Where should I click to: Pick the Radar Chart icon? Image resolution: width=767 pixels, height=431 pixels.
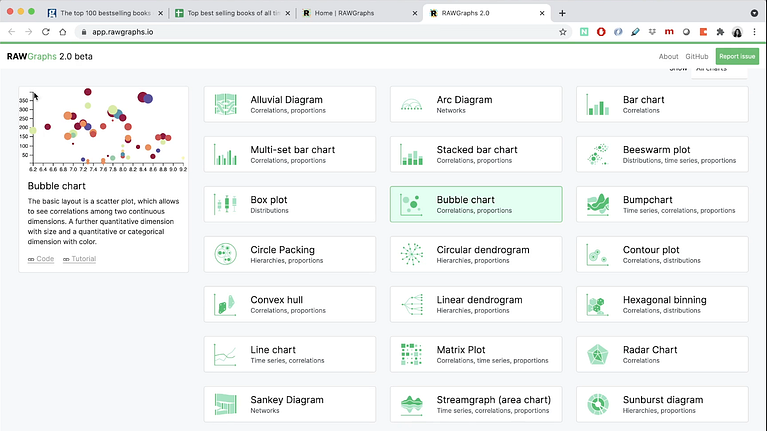(597, 355)
